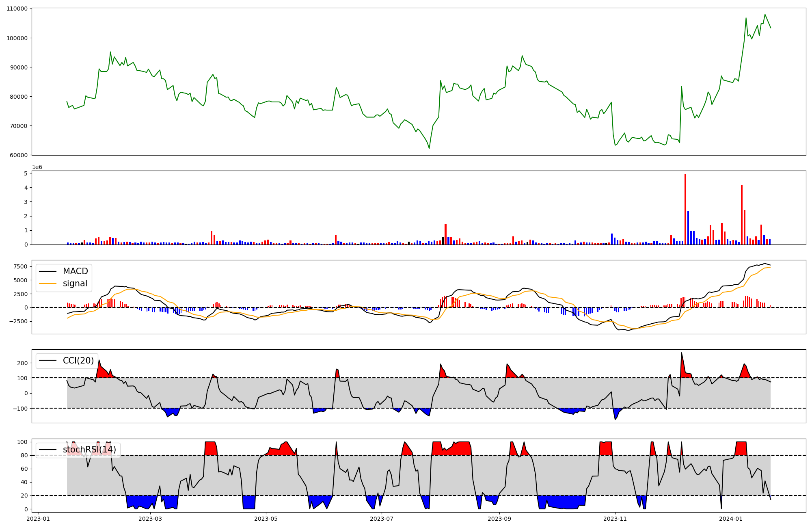Click the orange signal legend line
The image size is (812, 528).
coord(48,284)
